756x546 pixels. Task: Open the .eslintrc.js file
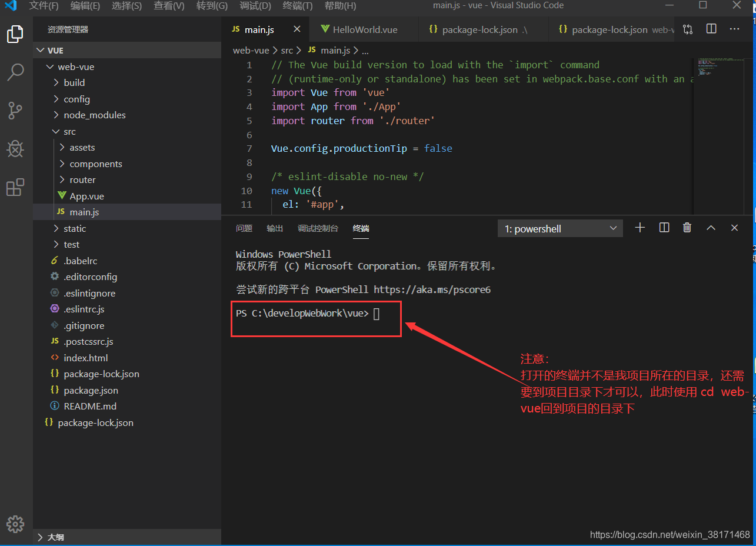point(127,309)
